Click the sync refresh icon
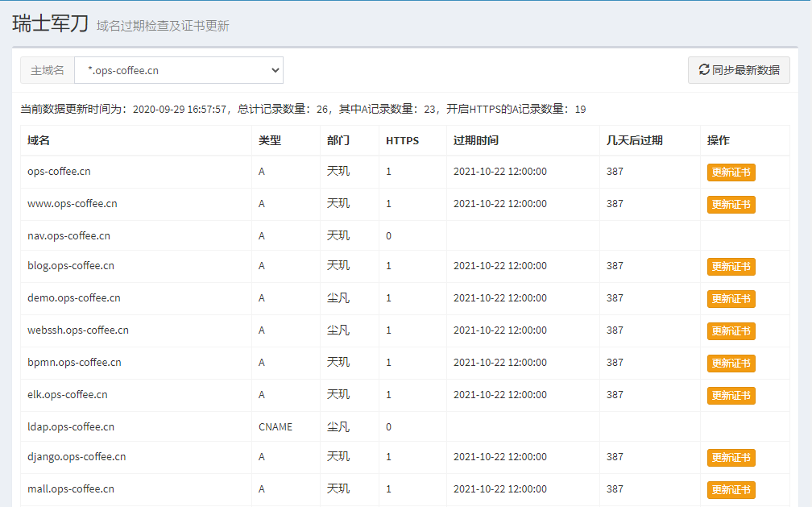Image resolution: width=812 pixels, height=507 pixels. (703, 70)
